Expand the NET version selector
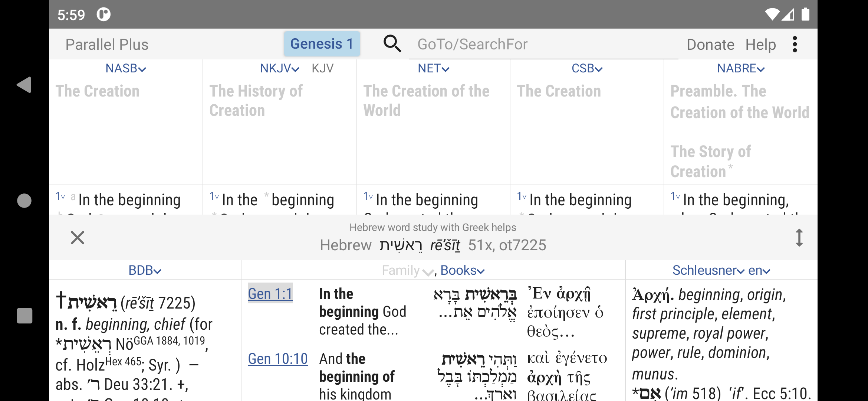Viewport: 868px width, 401px height. tap(433, 68)
